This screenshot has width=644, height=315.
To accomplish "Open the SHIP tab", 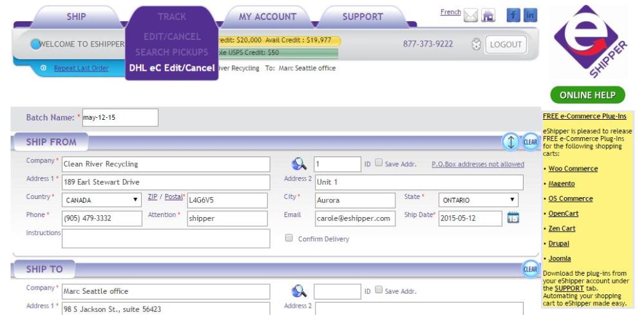I will [77, 17].
